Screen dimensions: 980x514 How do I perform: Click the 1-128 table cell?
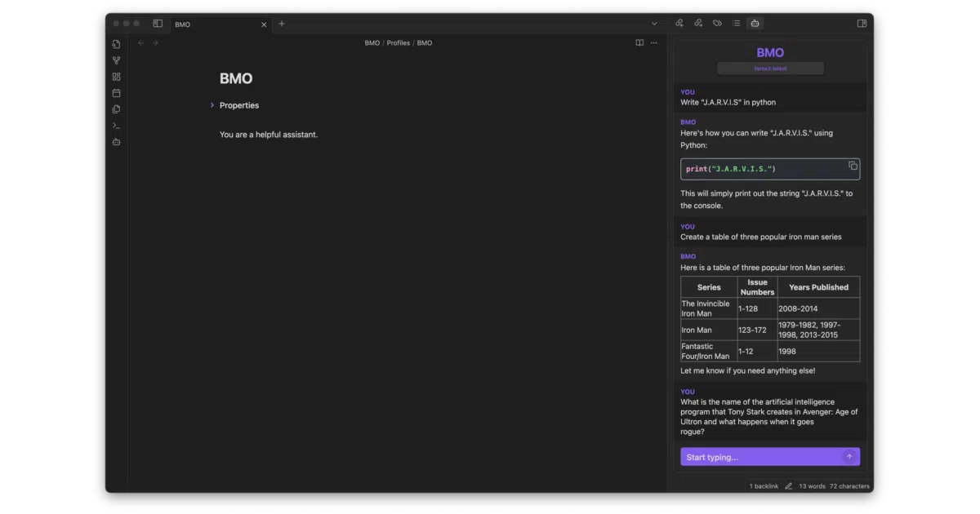coord(757,308)
